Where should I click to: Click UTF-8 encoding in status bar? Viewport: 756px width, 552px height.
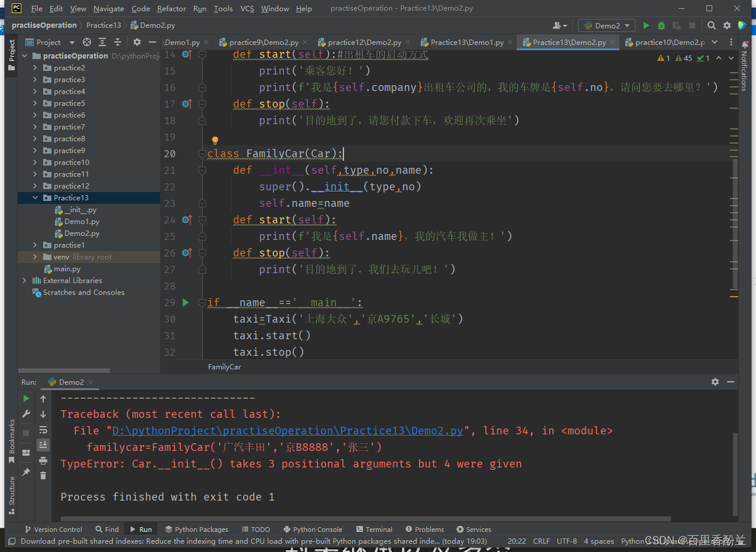pos(566,541)
